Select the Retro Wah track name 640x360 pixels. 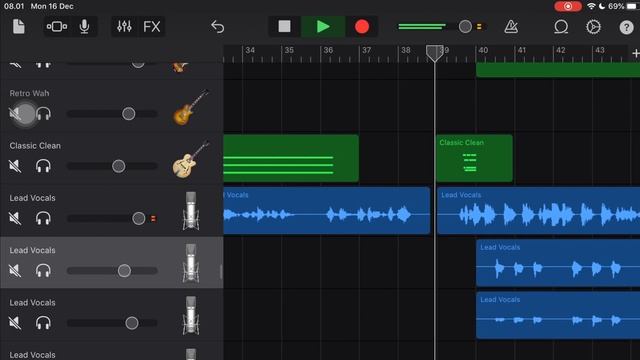(x=29, y=93)
